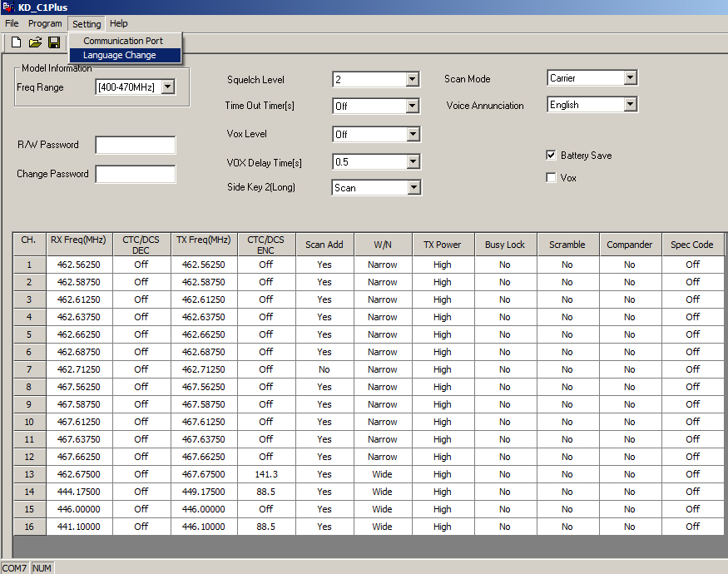Select Language Change from Setting menu
This screenshot has height=574, width=728.
119,55
